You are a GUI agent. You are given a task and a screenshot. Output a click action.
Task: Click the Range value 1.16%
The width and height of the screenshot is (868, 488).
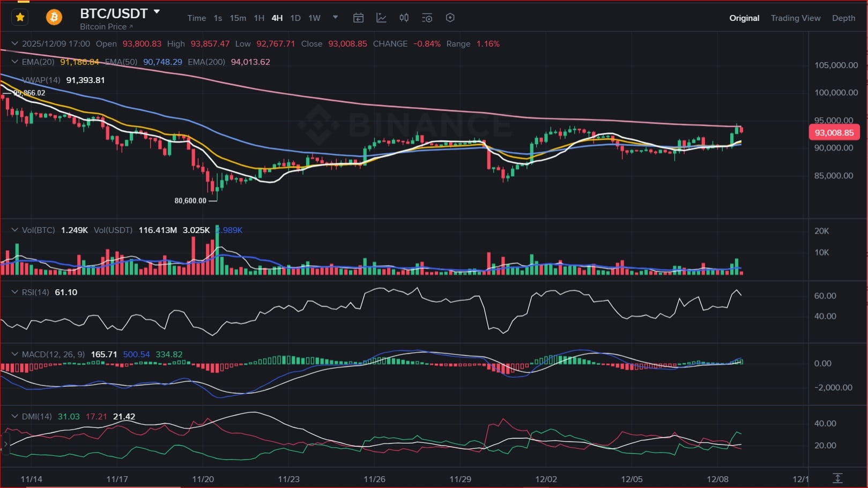[x=488, y=43]
